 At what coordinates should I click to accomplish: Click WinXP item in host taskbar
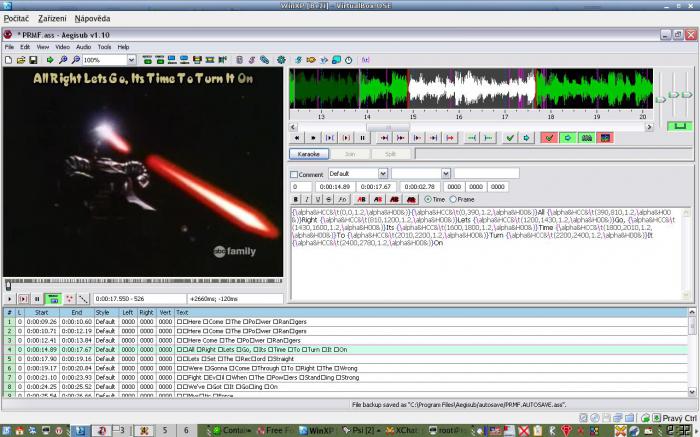coord(317,430)
